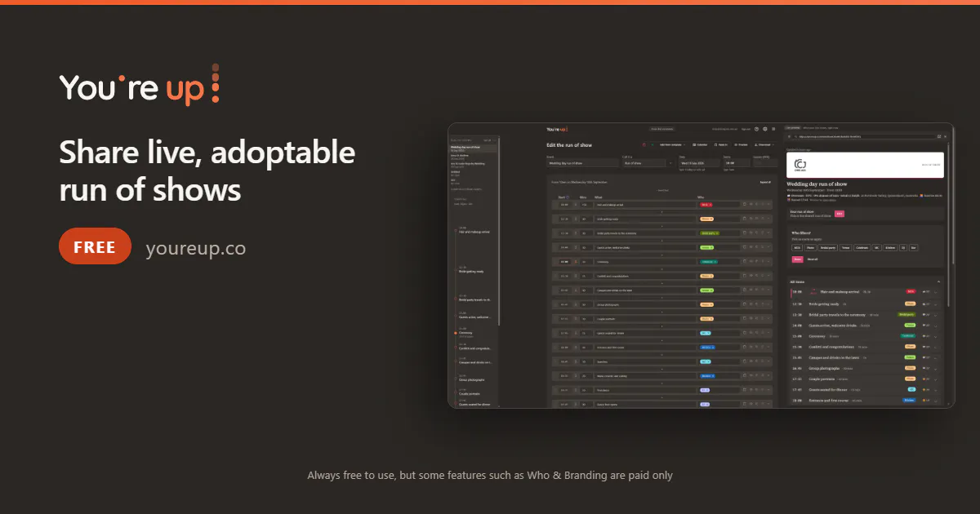Screen dimensions: 980x514
Task: Click teal Celebrant tag on Ceremony editor row
Action: (x=710, y=262)
